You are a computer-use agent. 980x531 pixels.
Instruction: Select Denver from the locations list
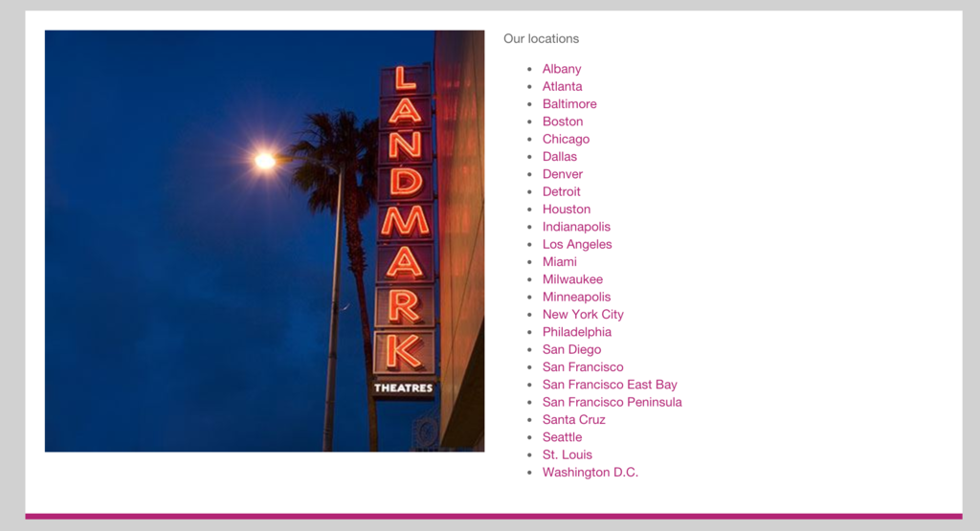[562, 174]
